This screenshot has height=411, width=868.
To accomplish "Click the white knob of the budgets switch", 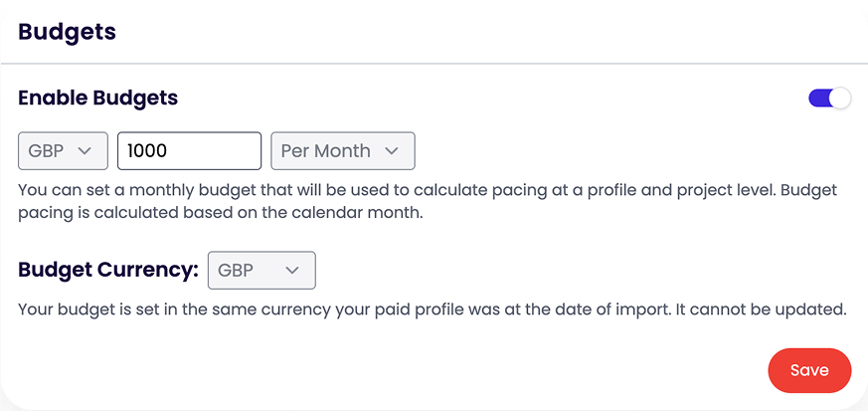I will [841, 98].
